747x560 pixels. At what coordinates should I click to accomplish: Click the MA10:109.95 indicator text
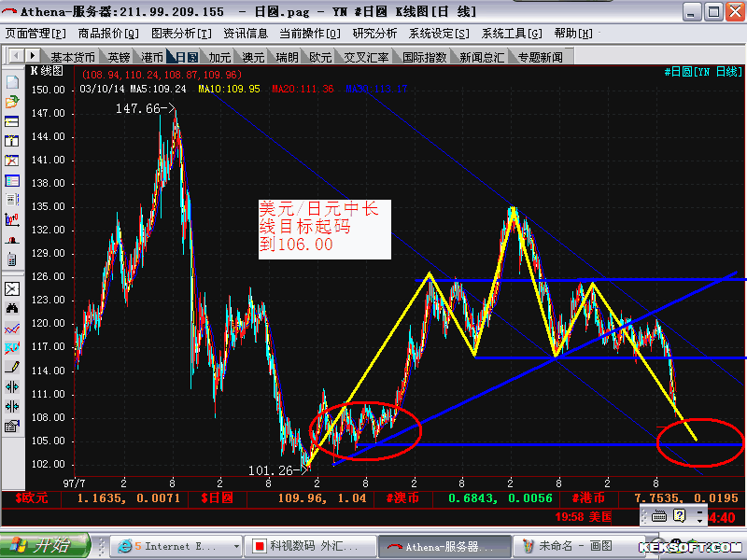229,89
